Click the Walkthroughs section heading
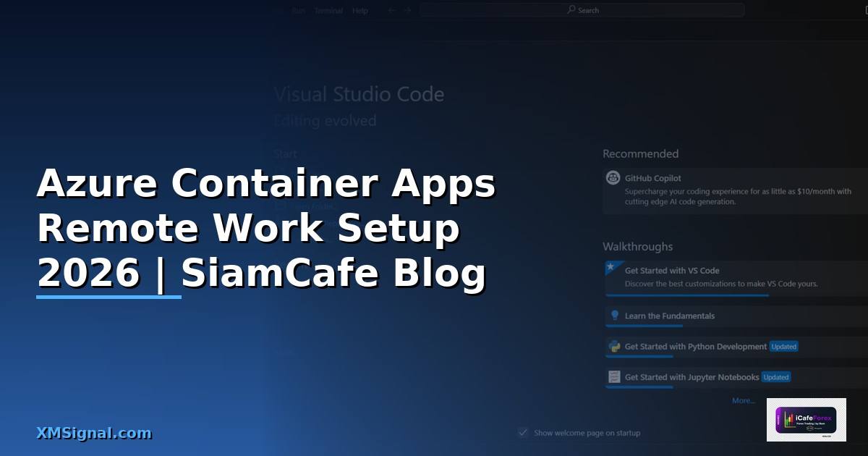Viewport: 868px width, 456px height. (x=638, y=247)
